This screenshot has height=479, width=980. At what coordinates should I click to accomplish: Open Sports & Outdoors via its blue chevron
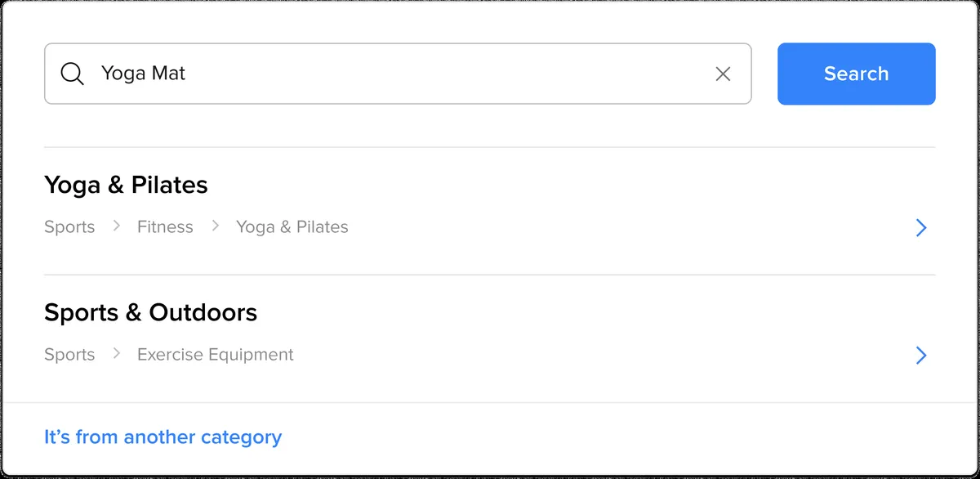coord(921,355)
